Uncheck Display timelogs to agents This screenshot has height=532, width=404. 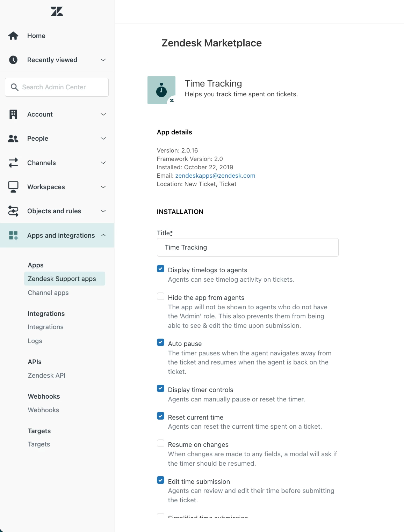click(160, 269)
